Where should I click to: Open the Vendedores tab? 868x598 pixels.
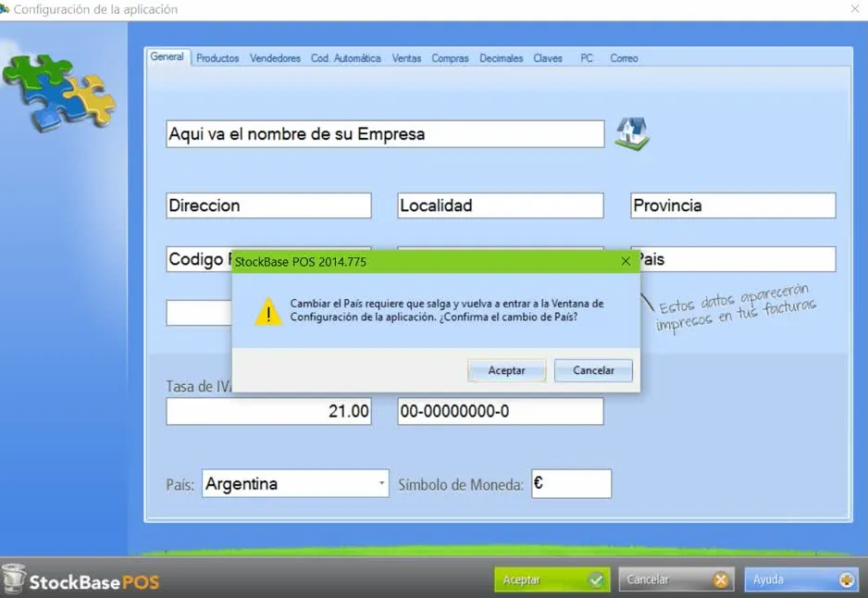pos(275,58)
